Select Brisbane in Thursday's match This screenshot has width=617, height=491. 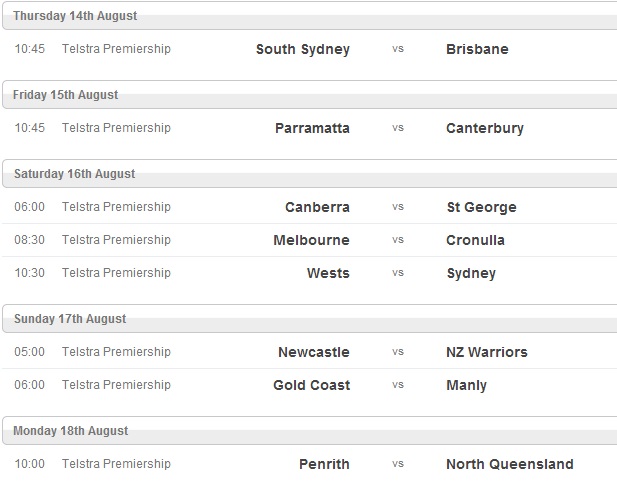[x=477, y=49]
